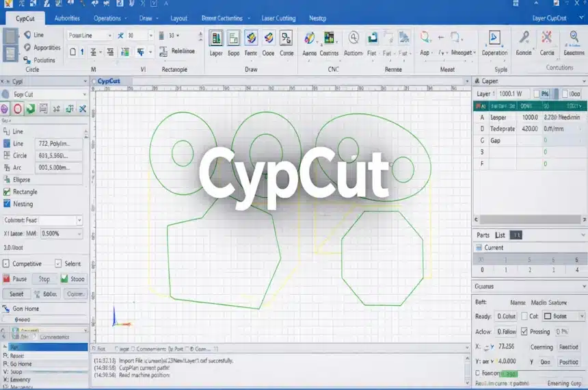The image size is (588, 390).
Task: Click the Gon Home icon
Action: point(5,309)
